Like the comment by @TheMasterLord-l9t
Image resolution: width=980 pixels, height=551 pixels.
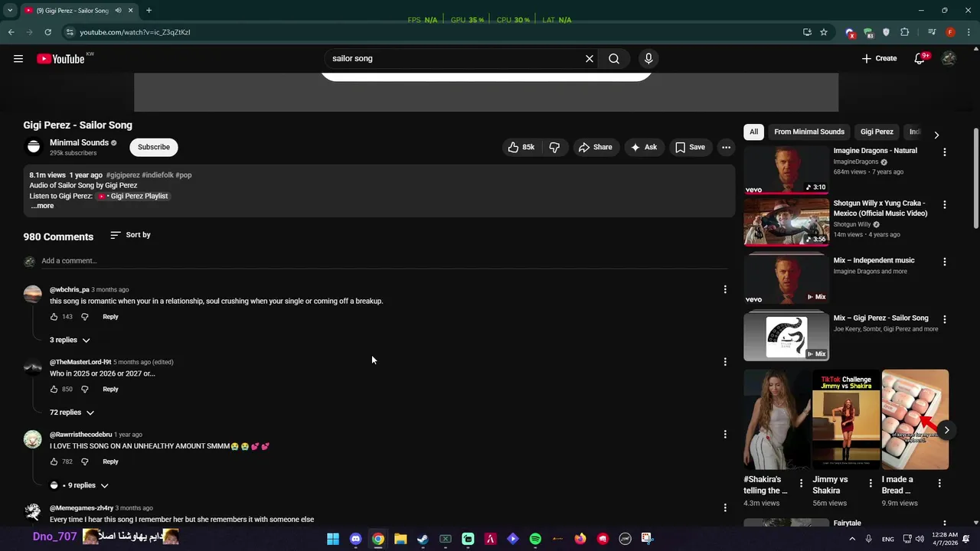[54, 390]
